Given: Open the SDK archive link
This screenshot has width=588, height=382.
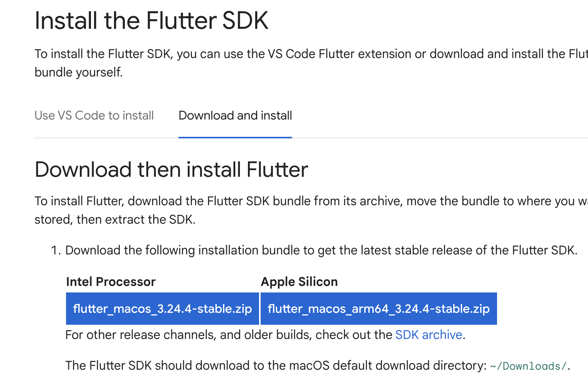Looking at the screenshot, I should 429,335.
